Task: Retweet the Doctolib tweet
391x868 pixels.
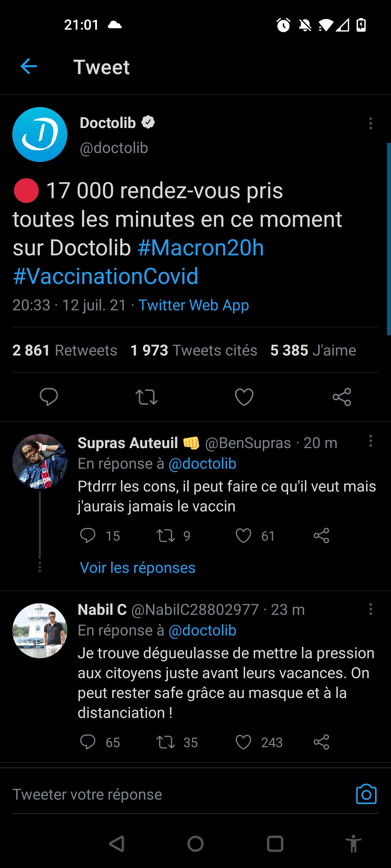Action: (x=146, y=397)
